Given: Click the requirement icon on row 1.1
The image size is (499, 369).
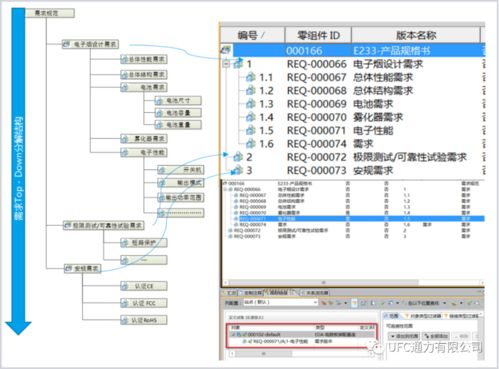Looking at the screenshot, I should pyautogui.click(x=251, y=77).
